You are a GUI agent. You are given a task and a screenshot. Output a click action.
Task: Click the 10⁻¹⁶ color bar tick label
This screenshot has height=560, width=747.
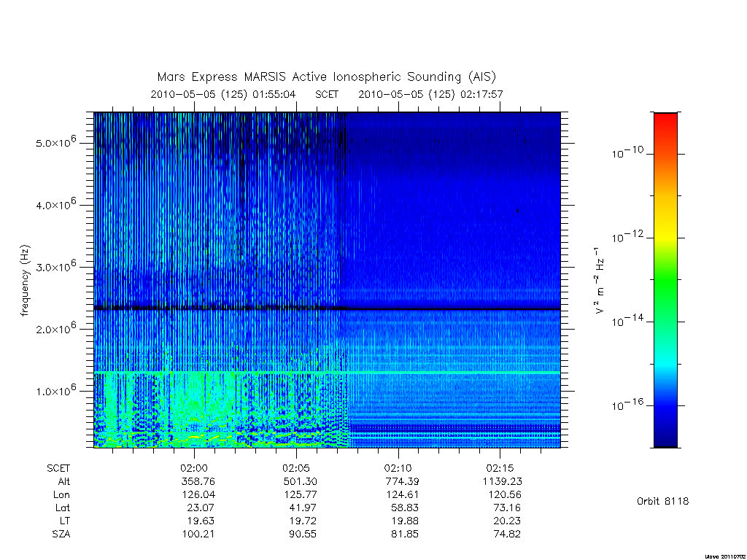(627, 404)
